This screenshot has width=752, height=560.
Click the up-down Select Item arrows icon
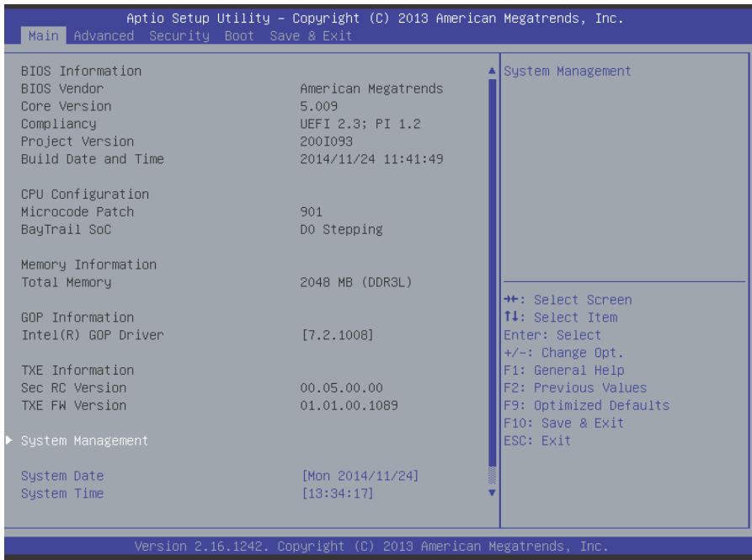coord(511,317)
